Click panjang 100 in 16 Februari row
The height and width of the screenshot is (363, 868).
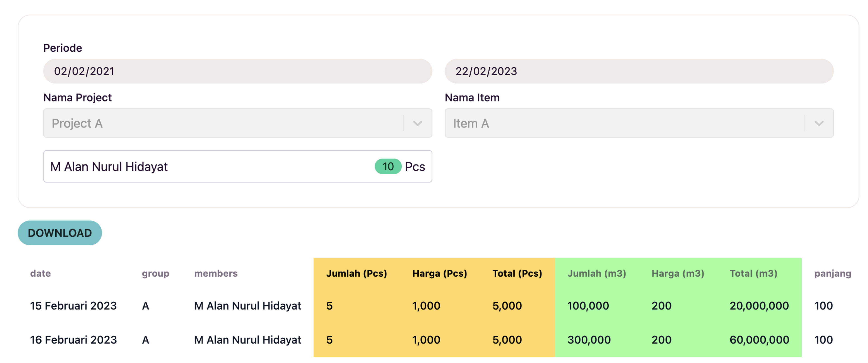[x=823, y=340]
